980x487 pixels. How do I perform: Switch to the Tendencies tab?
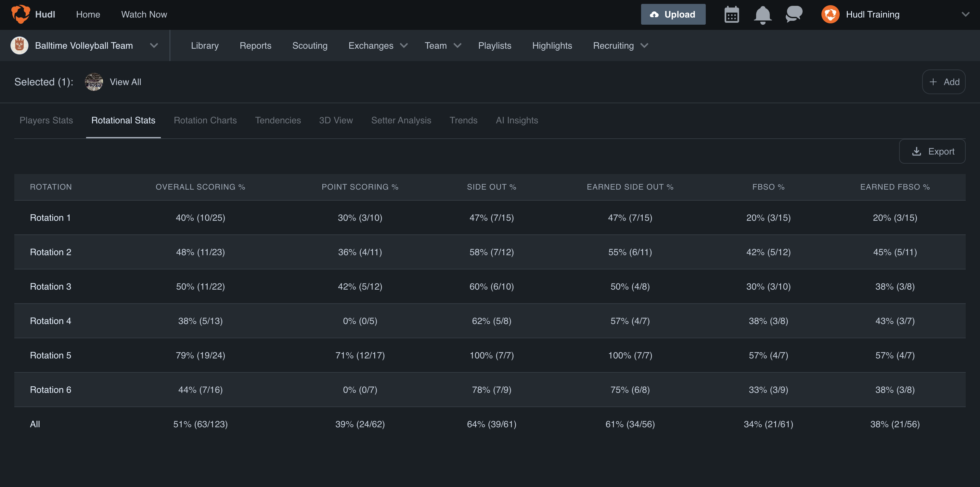(278, 120)
